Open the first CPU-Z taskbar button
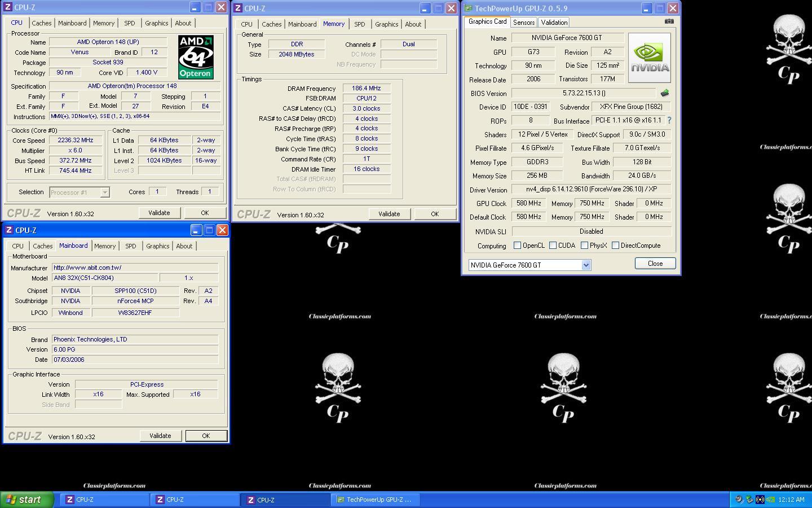Image resolution: width=812 pixels, height=508 pixels. pos(105,500)
